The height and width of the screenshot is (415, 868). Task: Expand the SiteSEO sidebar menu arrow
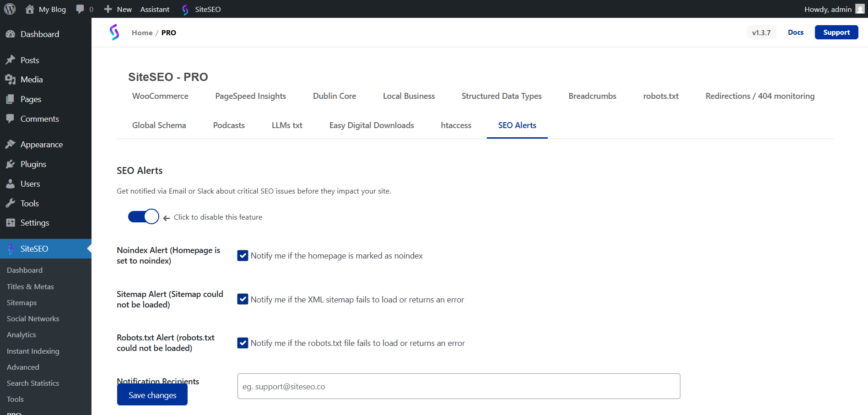click(89, 248)
